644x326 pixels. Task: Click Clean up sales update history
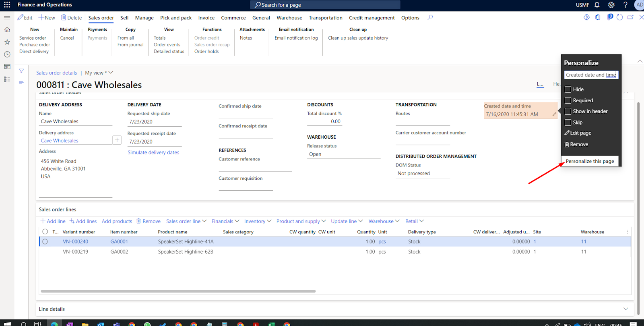coord(358,38)
